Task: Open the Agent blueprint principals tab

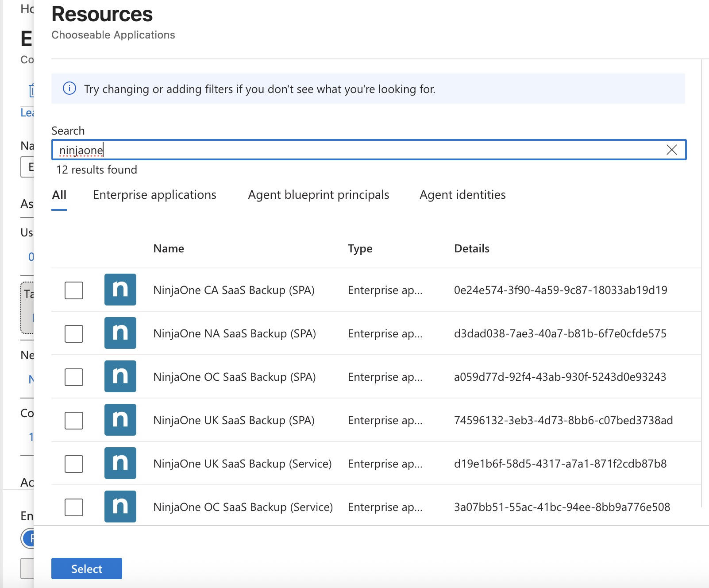Action: point(319,195)
